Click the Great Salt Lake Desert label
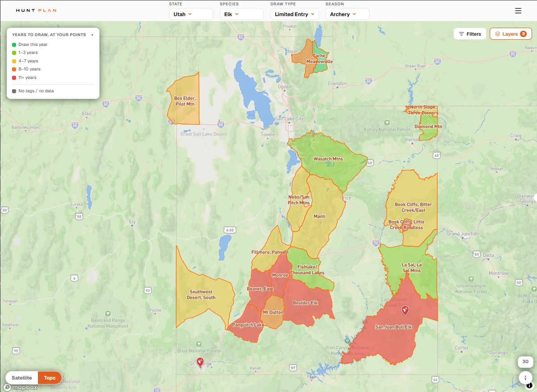537x392 pixels. click(x=204, y=134)
